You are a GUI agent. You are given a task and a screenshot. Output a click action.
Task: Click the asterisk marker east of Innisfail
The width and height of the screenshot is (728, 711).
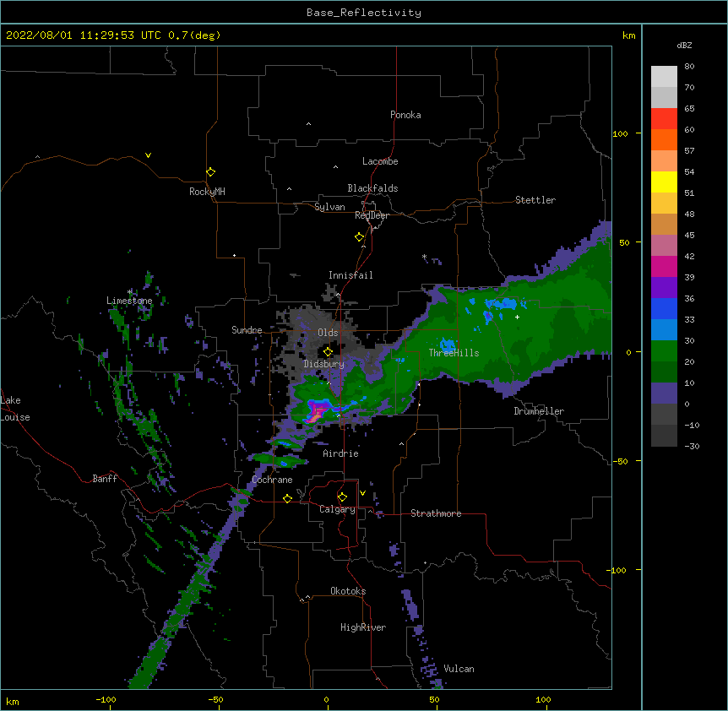click(424, 257)
